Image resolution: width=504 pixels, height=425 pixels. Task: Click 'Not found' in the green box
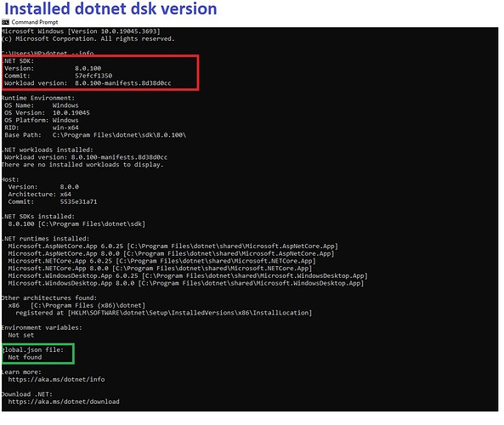point(25,357)
